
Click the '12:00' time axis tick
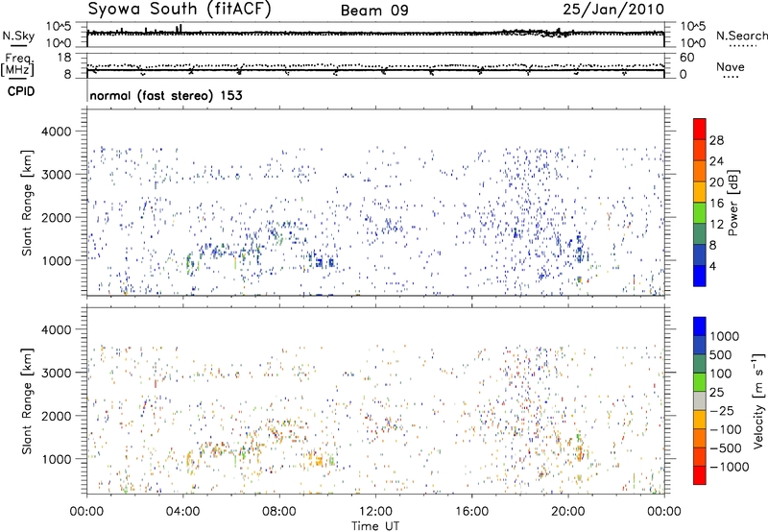[375, 512]
